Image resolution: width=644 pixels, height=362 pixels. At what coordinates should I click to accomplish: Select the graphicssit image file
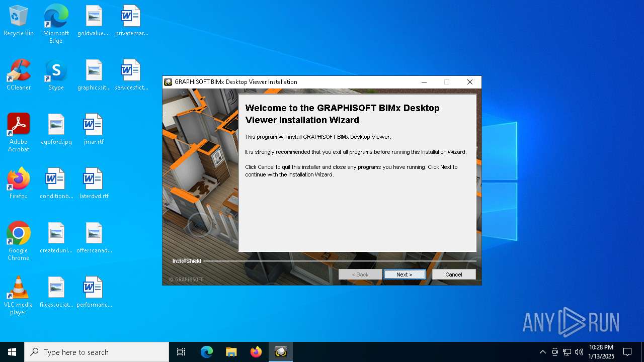coord(94,75)
